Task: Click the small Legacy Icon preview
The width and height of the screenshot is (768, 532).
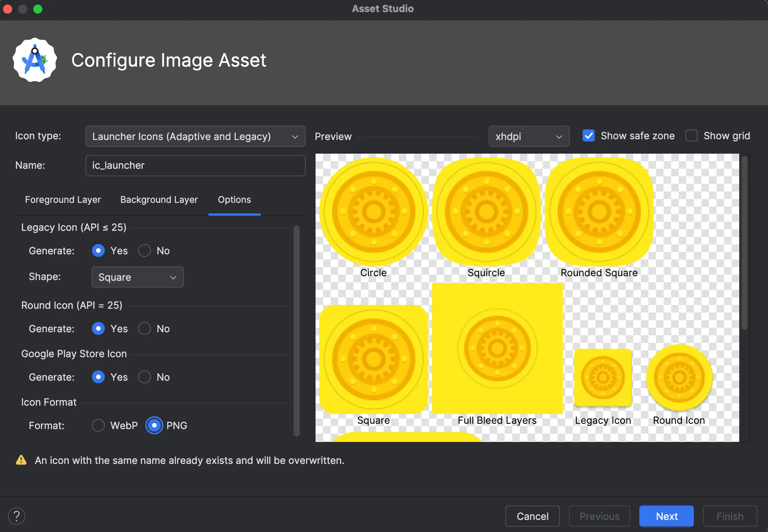Action: [x=603, y=378]
